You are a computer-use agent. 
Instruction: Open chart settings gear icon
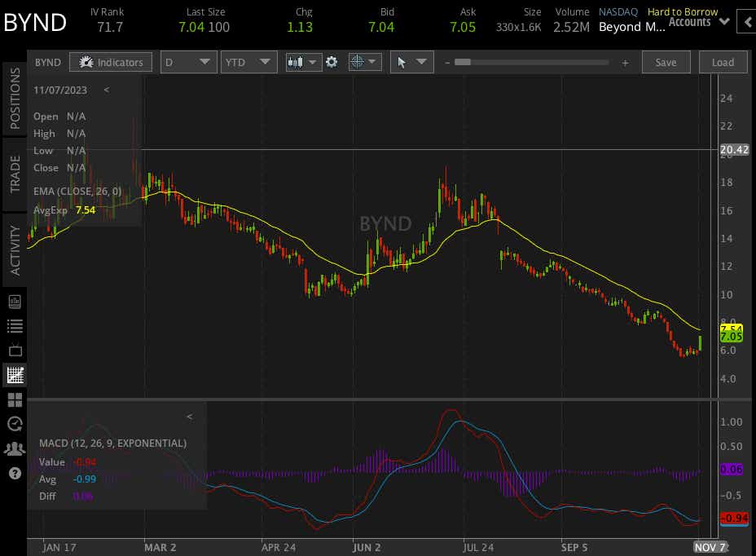coord(332,62)
